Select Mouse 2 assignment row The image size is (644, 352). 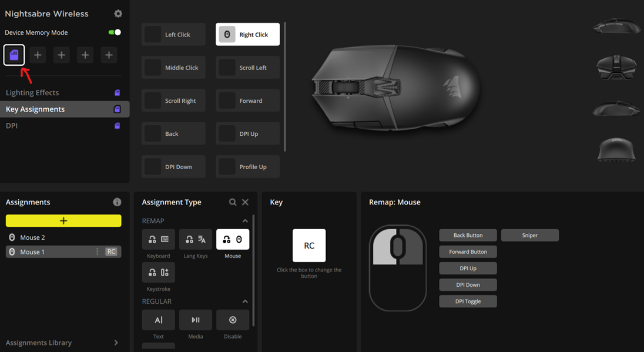point(63,237)
